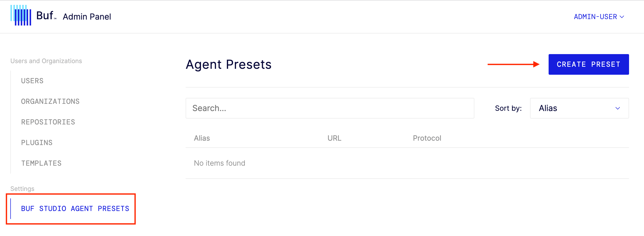Navigate to PLUGINS
644x236 pixels.
(x=37, y=142)
